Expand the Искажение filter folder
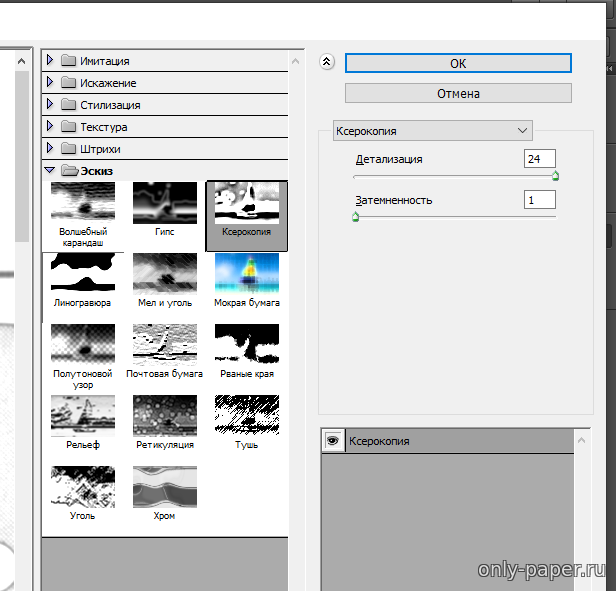 [x=50, y=83]
